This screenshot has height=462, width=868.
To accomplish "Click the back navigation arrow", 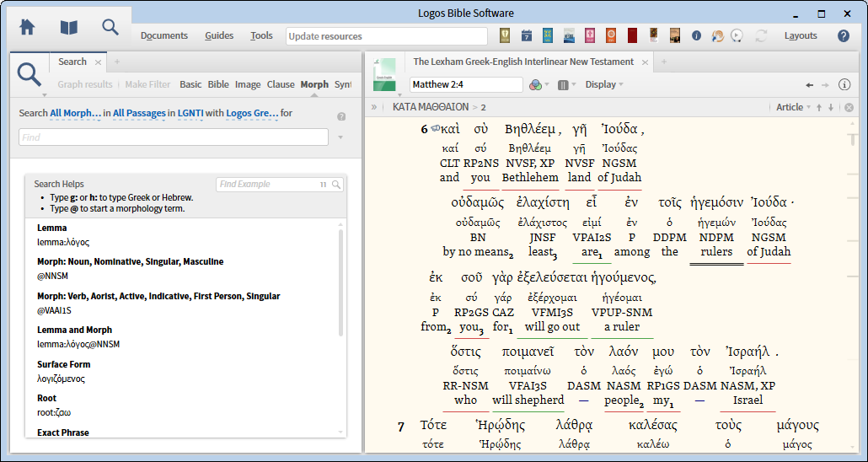I will point(810,84).
